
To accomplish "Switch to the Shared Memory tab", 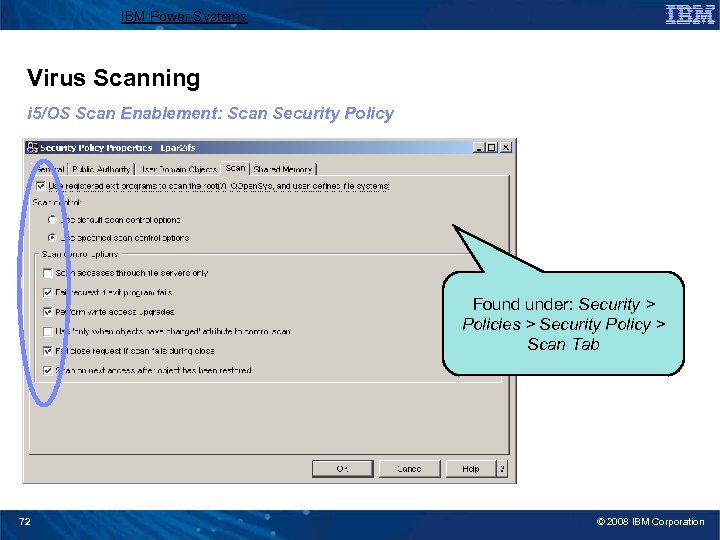I will tap(282, 169).
